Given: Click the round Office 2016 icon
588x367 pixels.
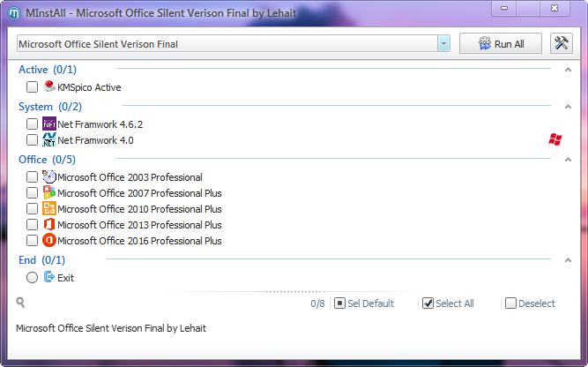Looking at the screenshot, I should [49, 240].
